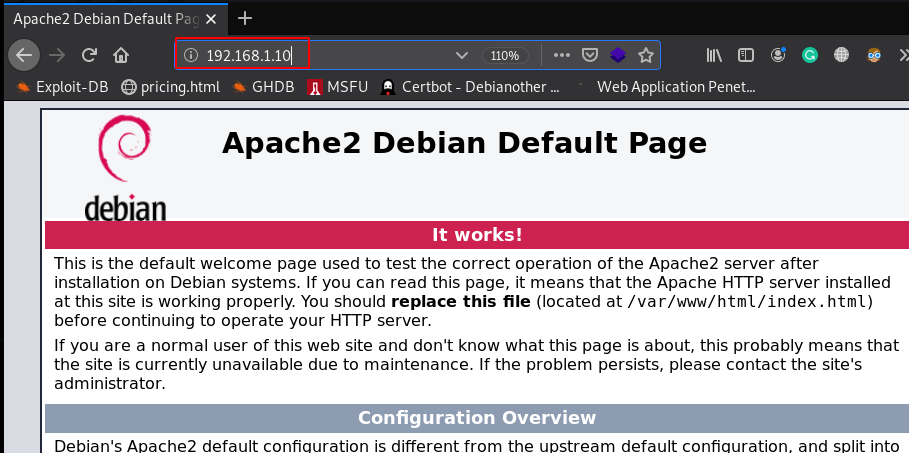Open the pricing.html bookmark
The image size is (909, 453).
(x=171, y=87)
